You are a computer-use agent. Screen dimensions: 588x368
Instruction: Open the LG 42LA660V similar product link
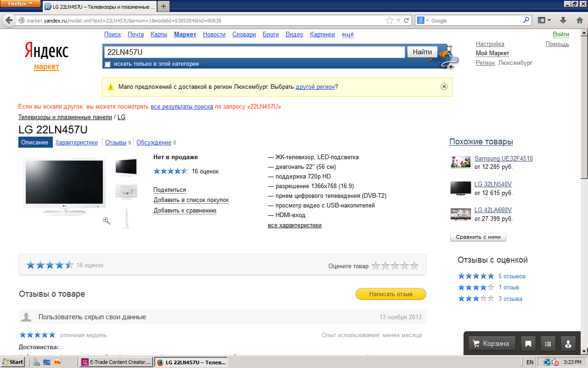493,210
